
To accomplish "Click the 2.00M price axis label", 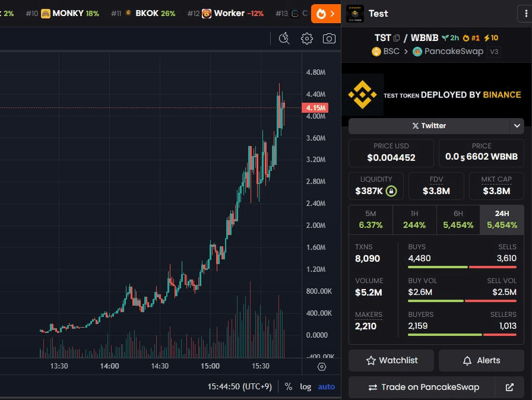I will point(315,226).
